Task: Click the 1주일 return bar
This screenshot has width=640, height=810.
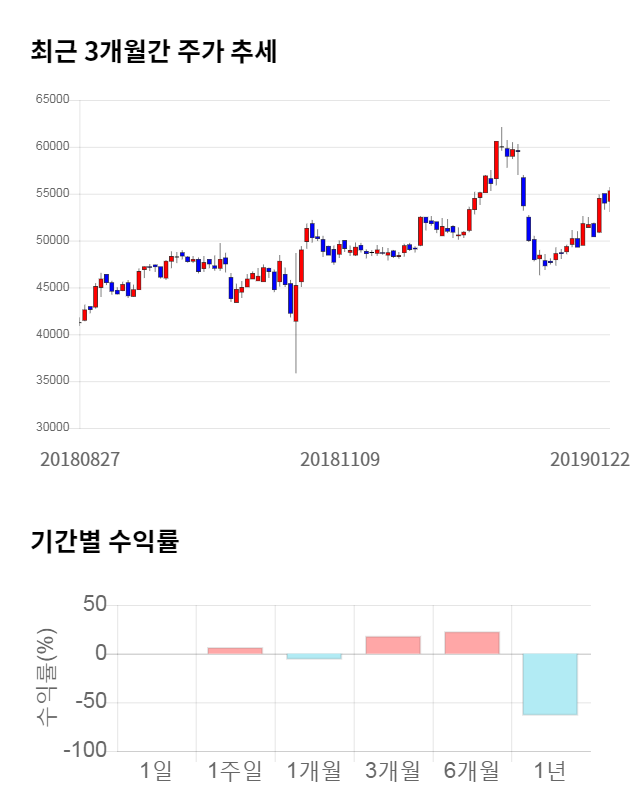Action: click(x=235, y=651)
